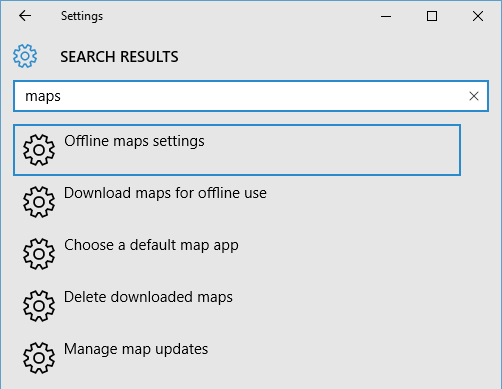Click the gear icon beside Offline maps settings
The width and height of the screenshot is (502, 389).
[39, 150]
